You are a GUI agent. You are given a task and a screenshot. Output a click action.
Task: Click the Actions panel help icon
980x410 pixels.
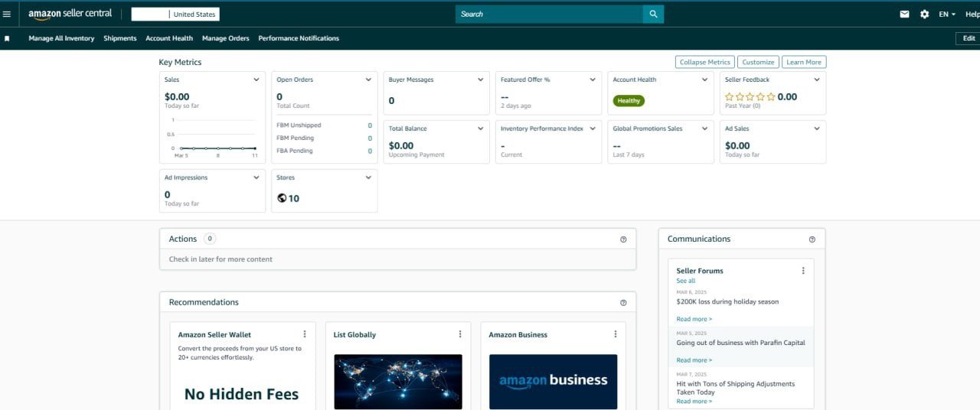(623, 239)
